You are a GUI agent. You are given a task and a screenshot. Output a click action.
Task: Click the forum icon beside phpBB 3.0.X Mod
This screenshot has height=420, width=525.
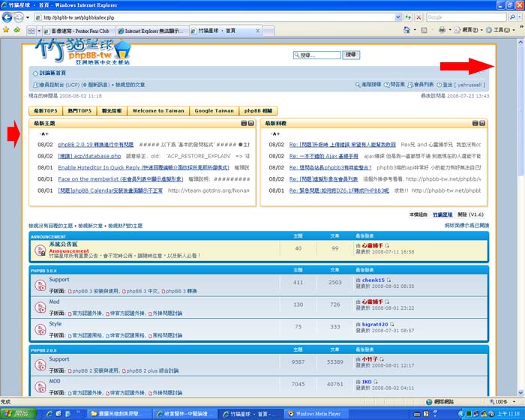(40, 307)
